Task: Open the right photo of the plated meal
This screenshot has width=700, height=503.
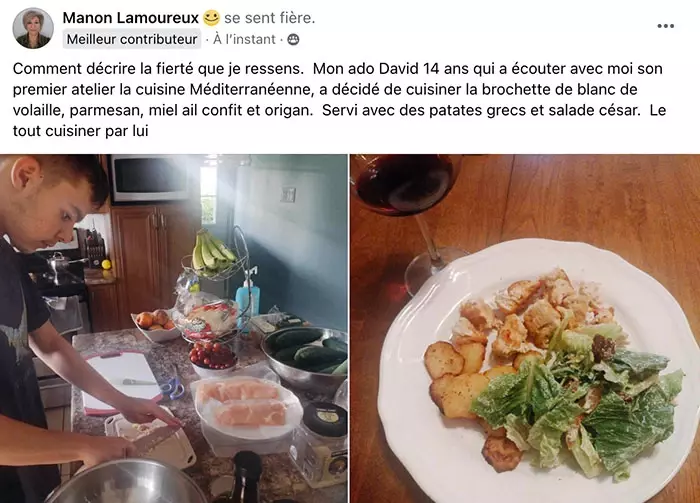Action: tap(525, 328)
